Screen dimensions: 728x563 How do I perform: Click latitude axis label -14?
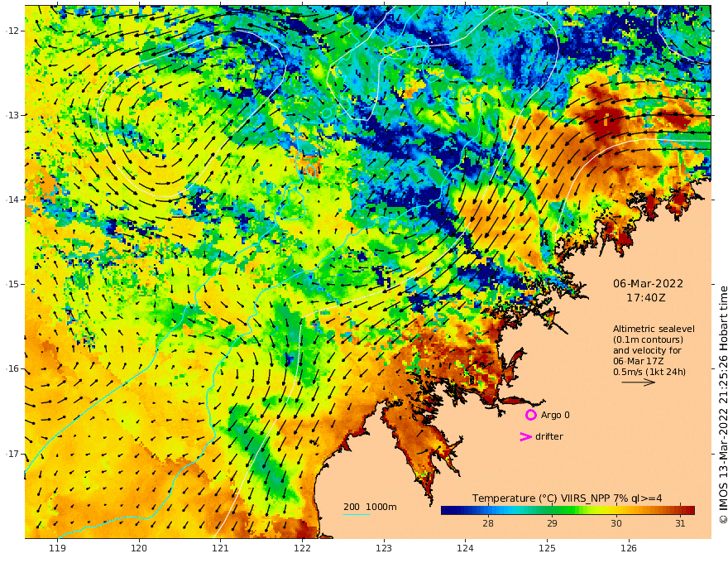click(x=12, y=200)
